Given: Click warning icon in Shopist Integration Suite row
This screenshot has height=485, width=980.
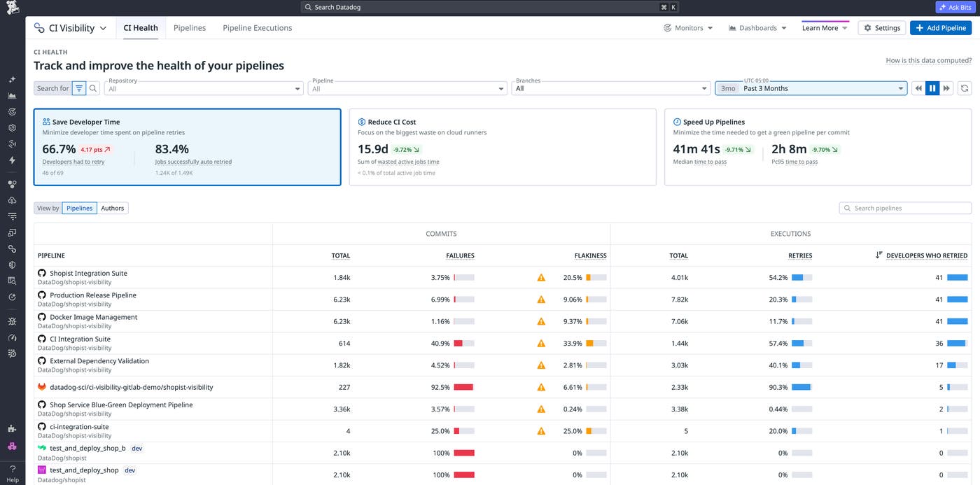Looking at the screenshot, I should 541,278.
